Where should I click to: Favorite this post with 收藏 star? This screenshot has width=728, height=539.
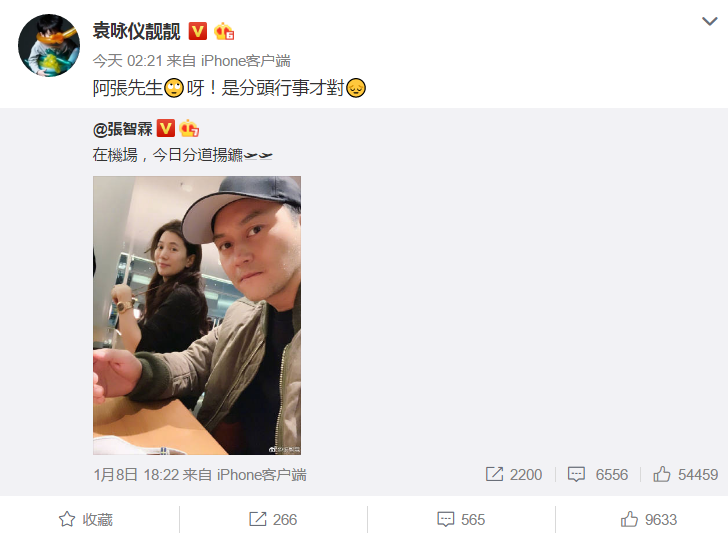click(85, 520)
